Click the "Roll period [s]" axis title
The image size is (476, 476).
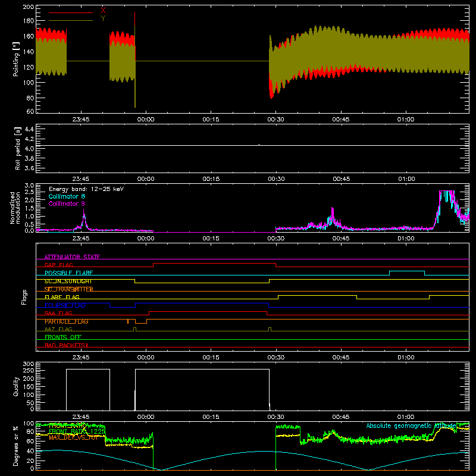[x=18, y=148]
